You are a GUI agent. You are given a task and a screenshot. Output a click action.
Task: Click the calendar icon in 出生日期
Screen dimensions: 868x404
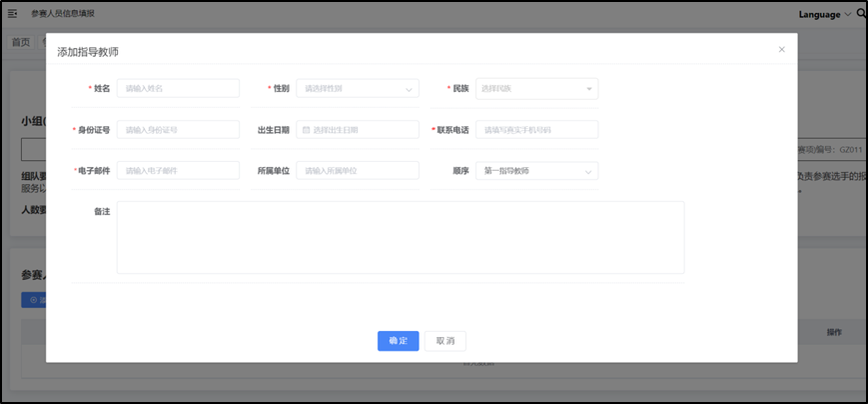point(306,130)
